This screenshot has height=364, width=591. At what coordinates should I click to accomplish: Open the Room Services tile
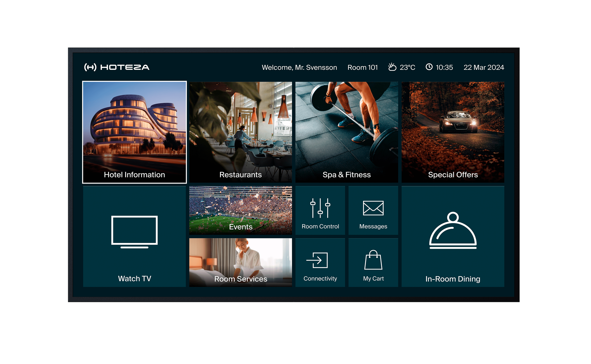pos(240,262)
